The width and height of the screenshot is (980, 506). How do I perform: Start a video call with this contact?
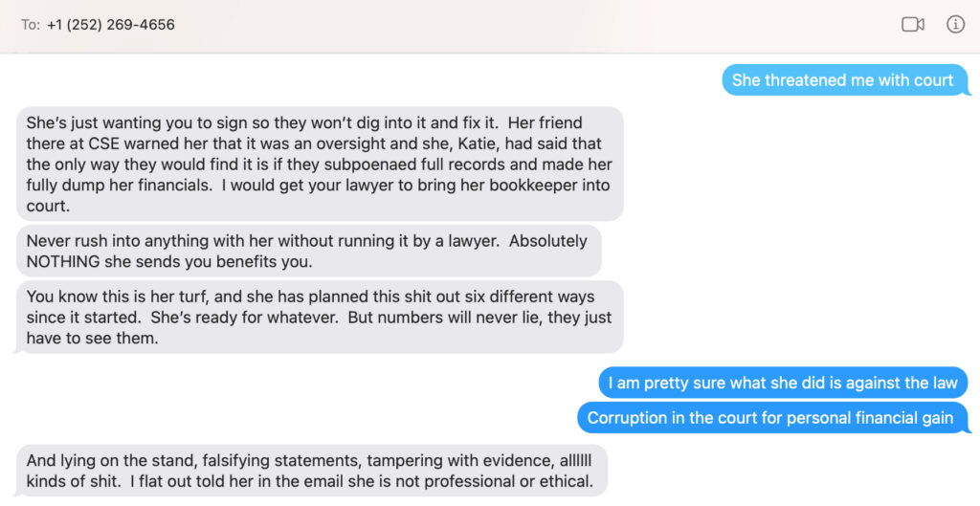click(x=912, y=25)
